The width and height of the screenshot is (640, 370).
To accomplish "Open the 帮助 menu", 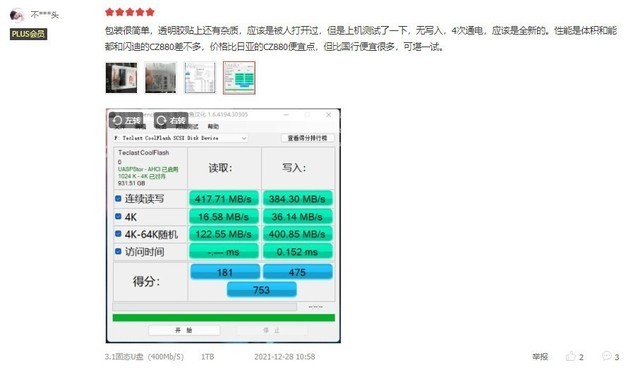I will (x=213, y=126).
